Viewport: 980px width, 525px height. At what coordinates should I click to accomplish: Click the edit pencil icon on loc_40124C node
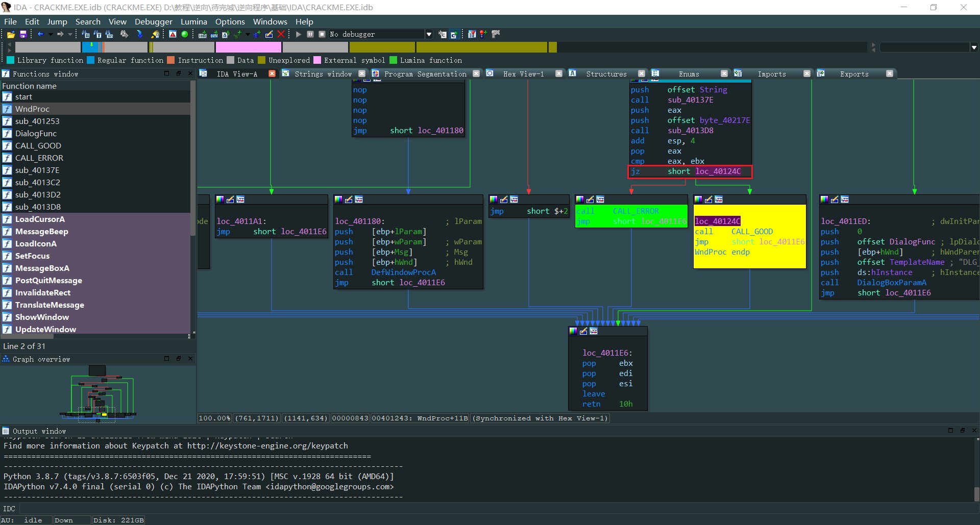point(708,199)
